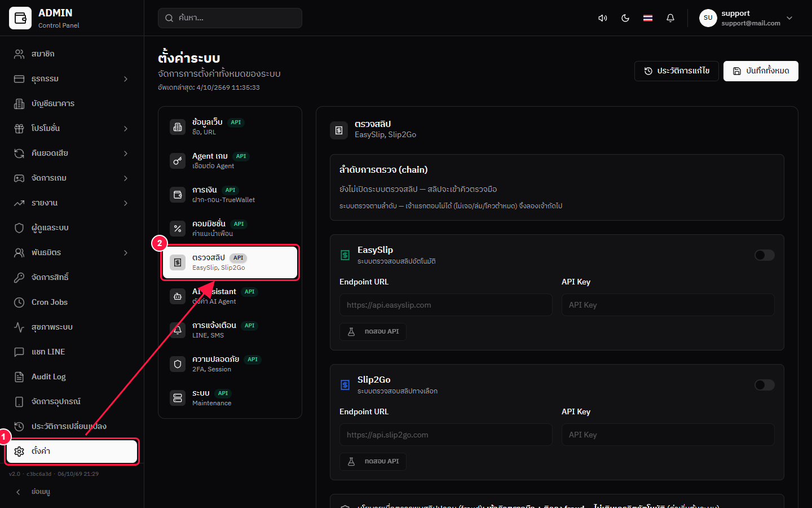
Task: Click ทดสอบ API under EasySlip
Action: [x=373, y=332]
